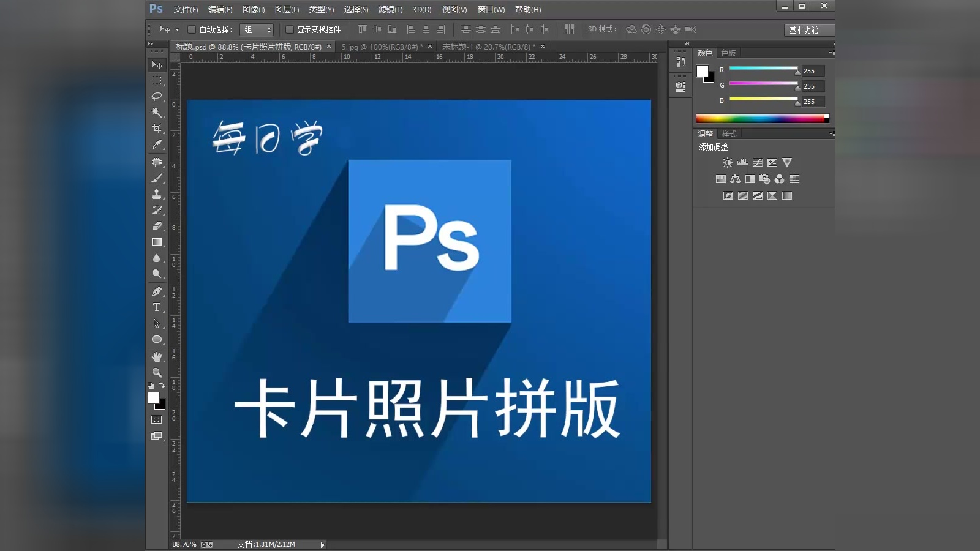Expand the toolbox to two columns
Screen dimensions: 980x551
coord(150,44)
